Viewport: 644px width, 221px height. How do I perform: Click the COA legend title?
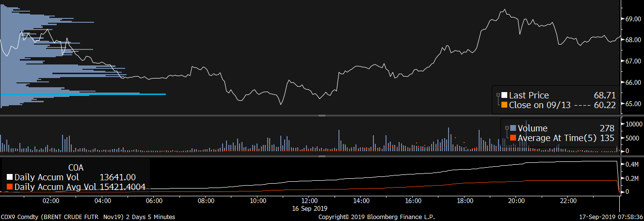76,168
